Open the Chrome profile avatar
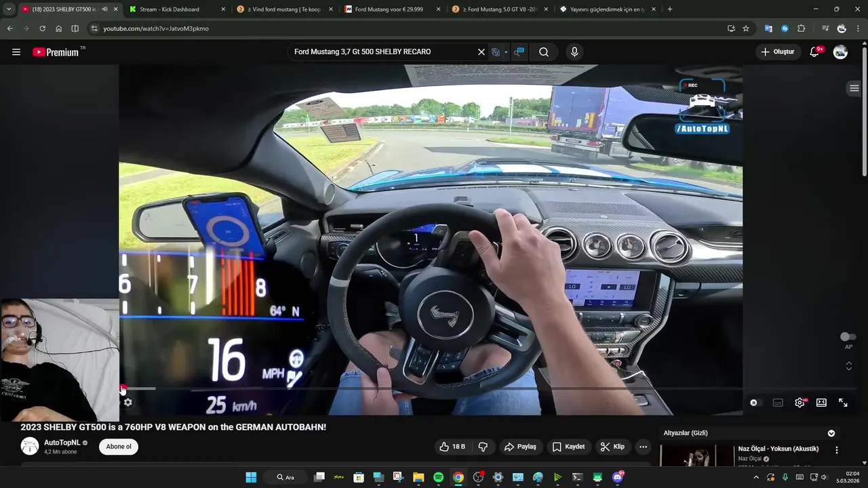The width and height of the screenshot is (868, 488). pyautogui.click(x=842, y=28)
